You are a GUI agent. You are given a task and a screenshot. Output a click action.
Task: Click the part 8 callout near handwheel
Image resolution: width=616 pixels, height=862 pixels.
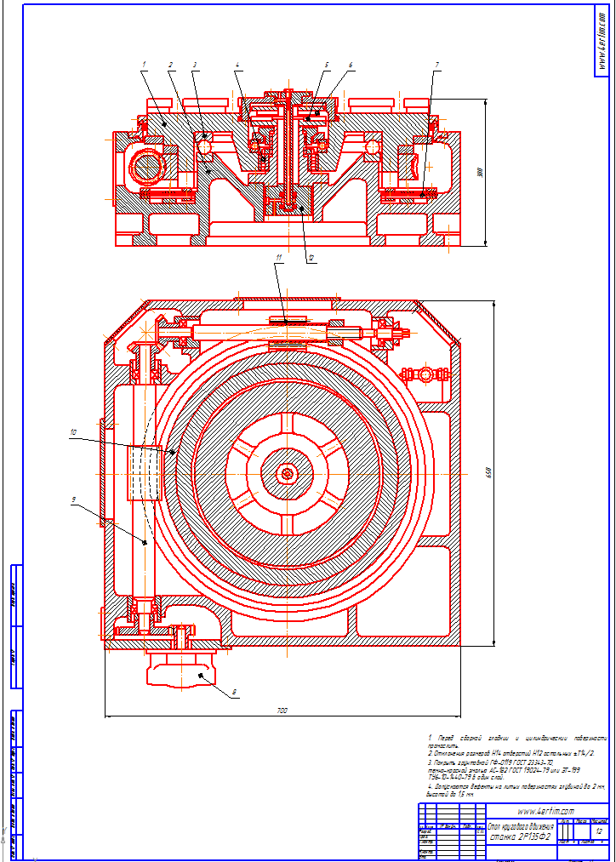click(234, 693)
